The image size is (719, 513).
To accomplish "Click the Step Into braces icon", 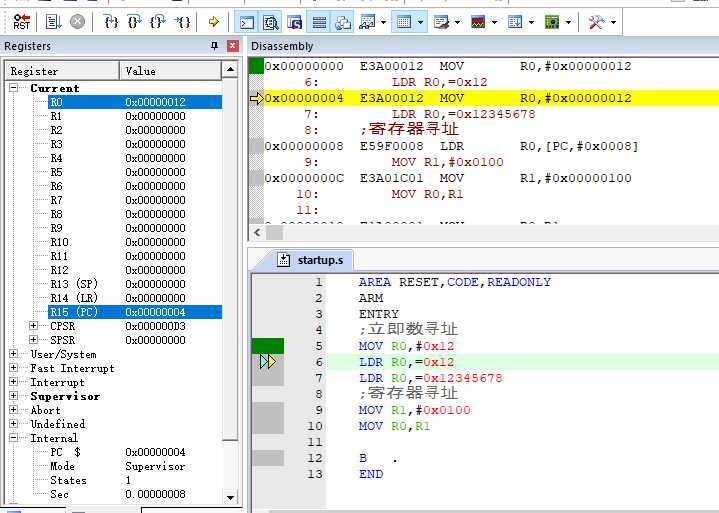I will (113, 21).
